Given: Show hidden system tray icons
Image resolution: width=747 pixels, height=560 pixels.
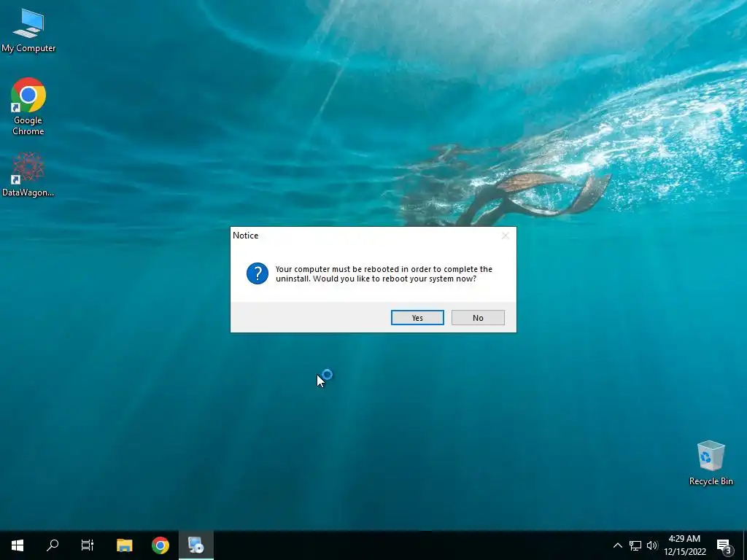Looking at the screenshot, I should [617, 545].
